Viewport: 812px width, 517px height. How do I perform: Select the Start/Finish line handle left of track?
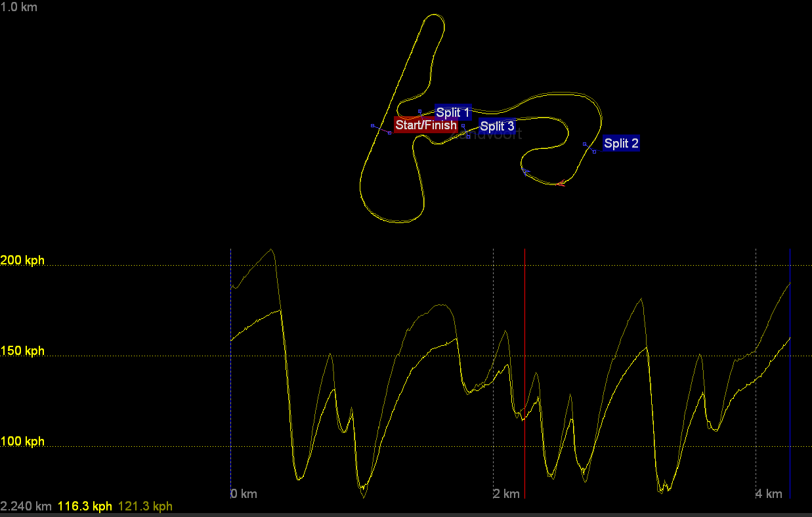373,125
